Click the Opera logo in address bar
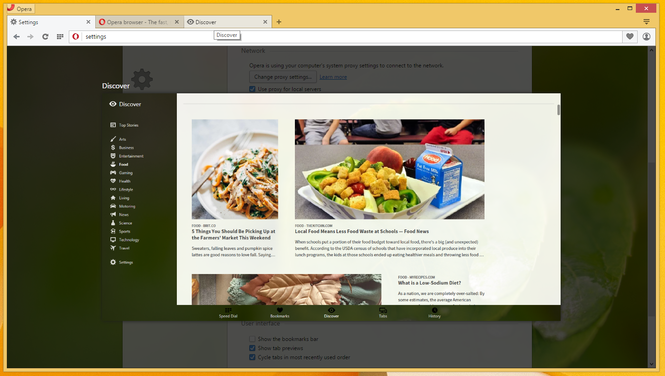665x376 pixels. pyautogui.click(x=75, y=36)
